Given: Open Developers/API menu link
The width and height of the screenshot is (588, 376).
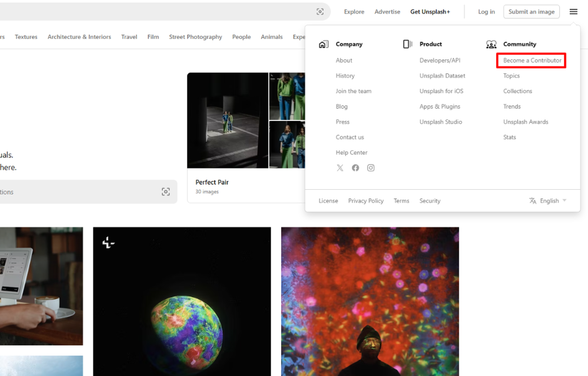Looking at the screenshot, I should click(440, 61).
